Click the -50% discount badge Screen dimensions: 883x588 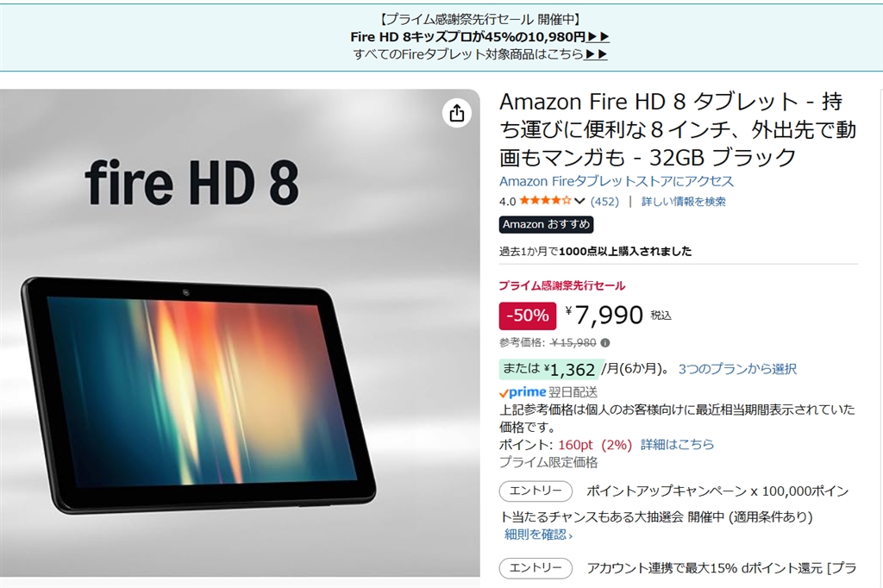(528, 316)
